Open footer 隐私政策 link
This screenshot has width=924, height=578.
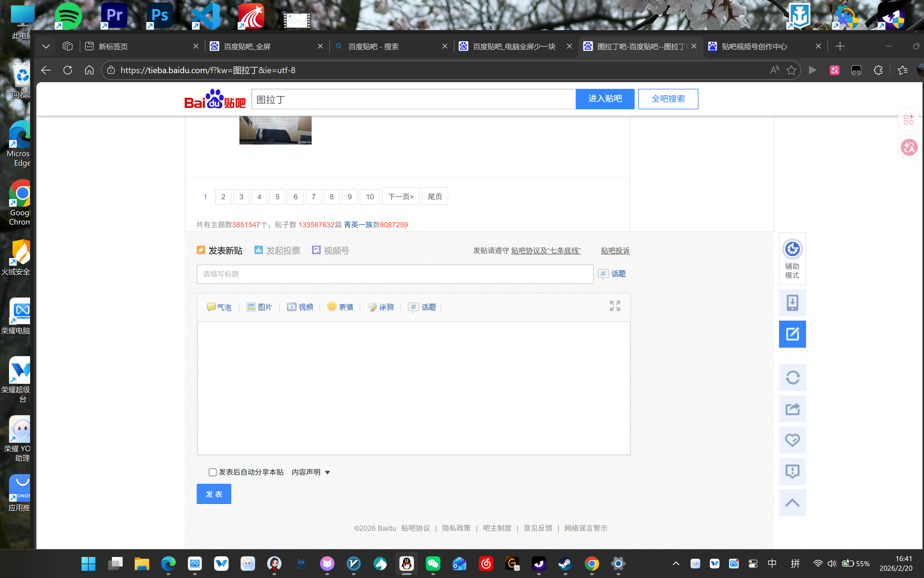(x=456, y=528)
